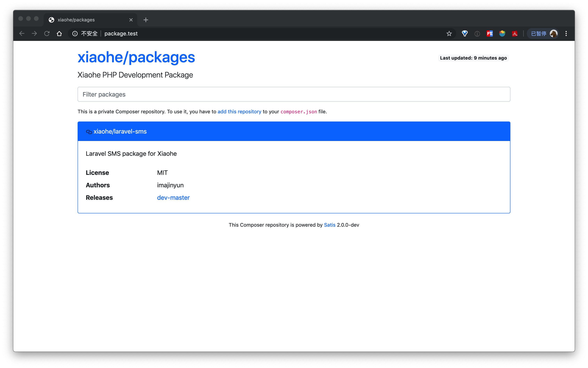This screenshot has width=588, height=368.
Task: Click the grey circular extension icon
Action: 477,34
